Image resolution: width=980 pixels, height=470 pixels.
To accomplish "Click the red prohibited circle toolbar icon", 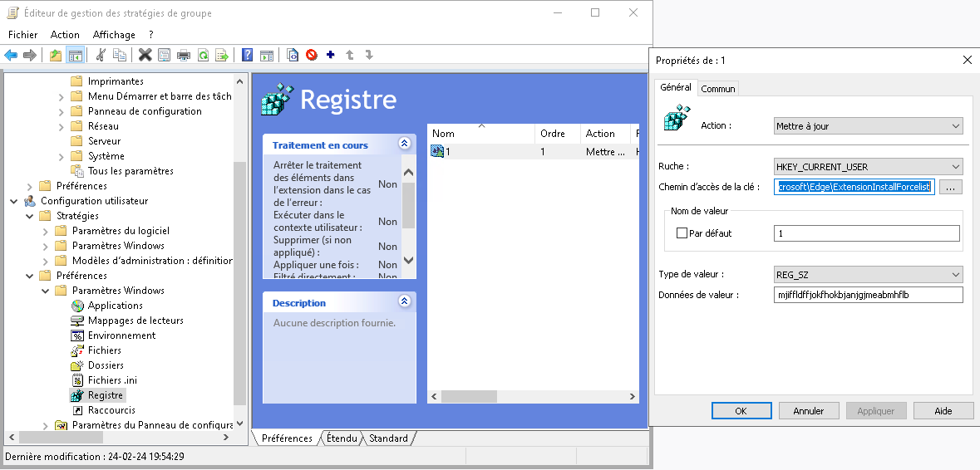I will point(312,56).
